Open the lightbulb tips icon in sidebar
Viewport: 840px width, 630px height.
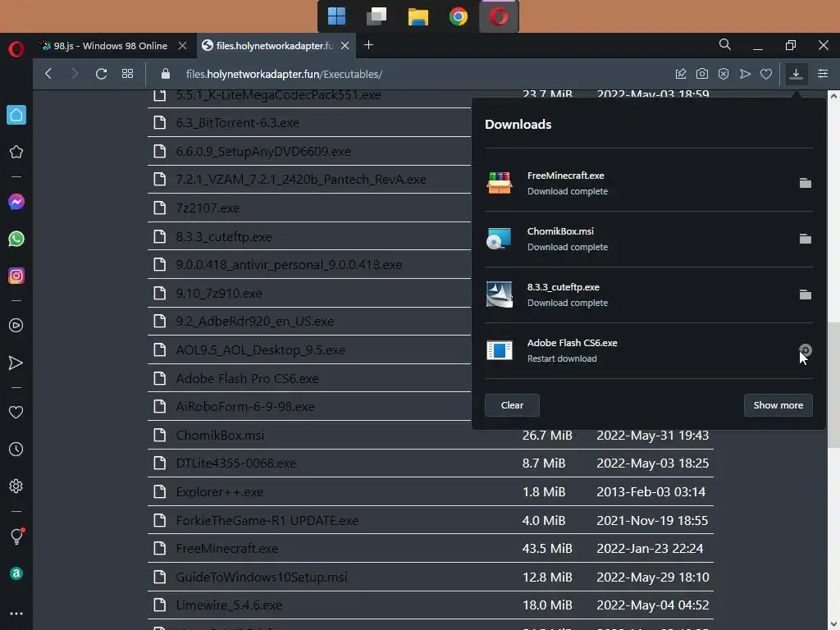click(16, 536)
